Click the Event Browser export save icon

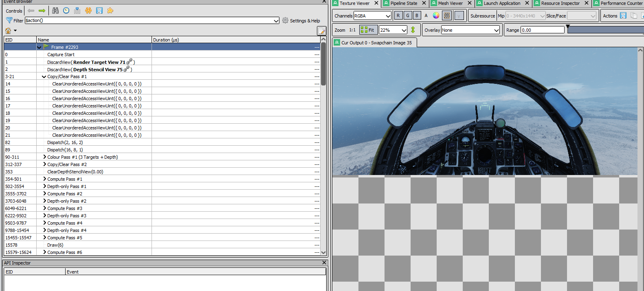coord(99,11)
